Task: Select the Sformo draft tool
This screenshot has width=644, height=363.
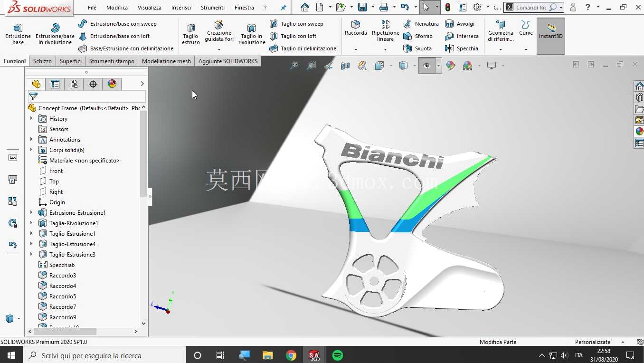Action: point(418,36)
